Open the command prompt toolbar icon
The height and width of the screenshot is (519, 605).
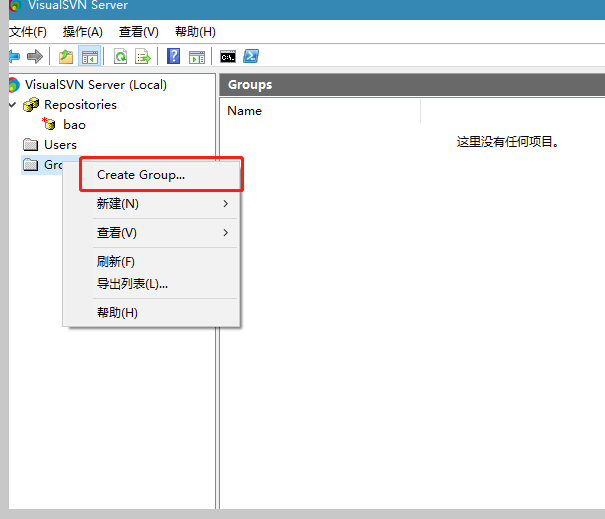[x=228, y=57]
